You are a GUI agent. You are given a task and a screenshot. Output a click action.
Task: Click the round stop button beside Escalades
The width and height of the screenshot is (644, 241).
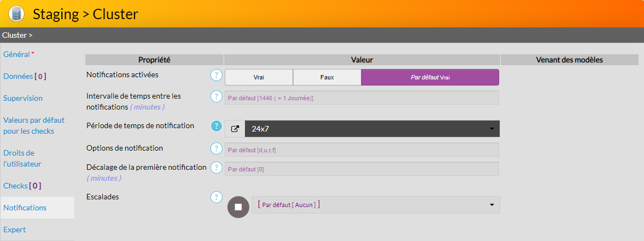click(238, 206)
